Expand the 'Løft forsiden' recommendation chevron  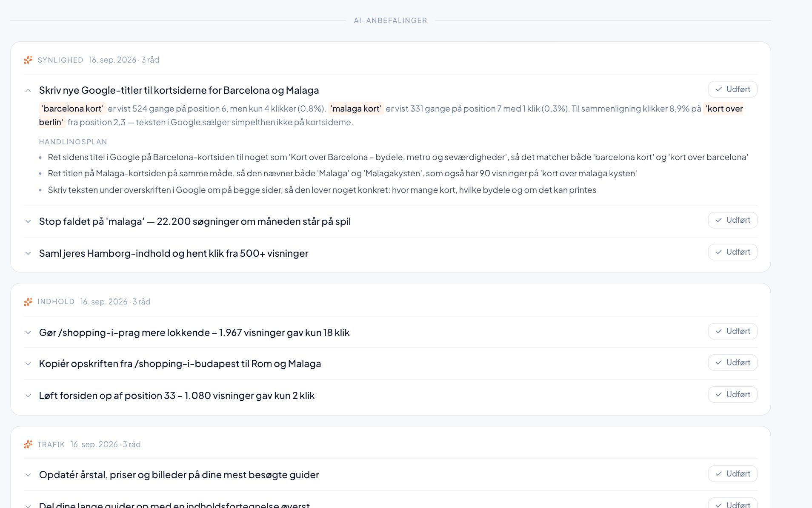[x=28, y=396]
